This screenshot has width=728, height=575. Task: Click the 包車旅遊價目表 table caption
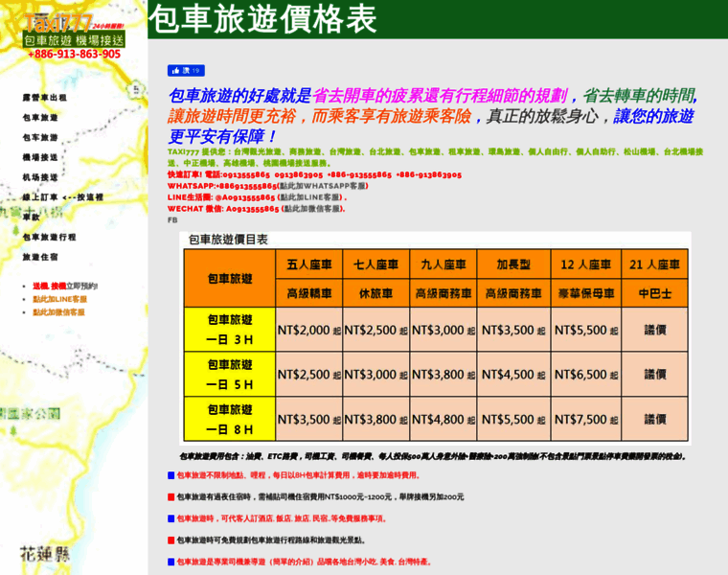tap(228, 240)
